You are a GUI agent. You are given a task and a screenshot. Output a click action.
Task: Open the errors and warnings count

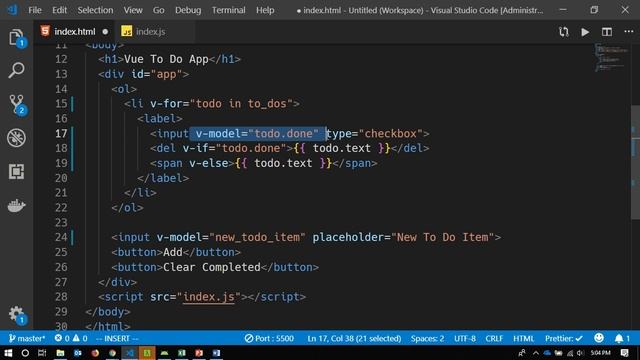pos(71,338)
